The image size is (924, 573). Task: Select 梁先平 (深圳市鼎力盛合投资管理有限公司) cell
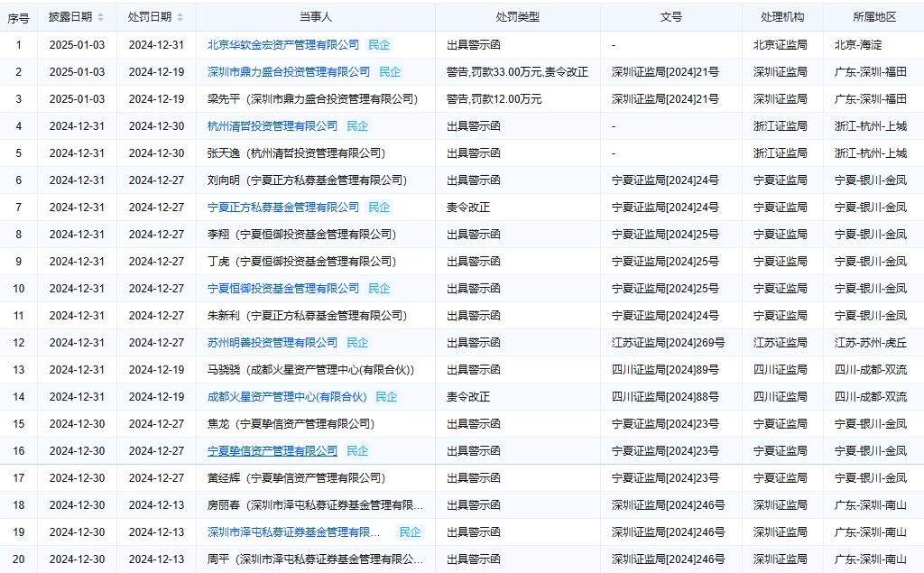(x=316, y=99)
